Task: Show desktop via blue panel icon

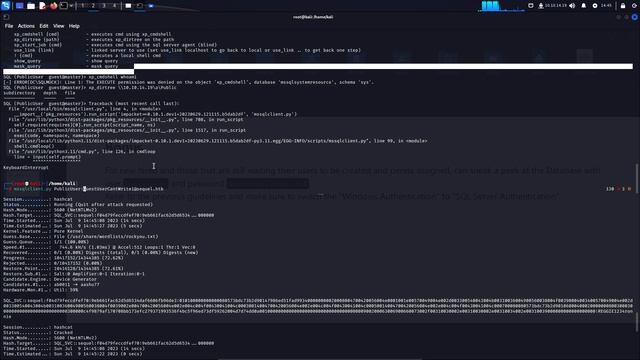Action: coord(19,6)
